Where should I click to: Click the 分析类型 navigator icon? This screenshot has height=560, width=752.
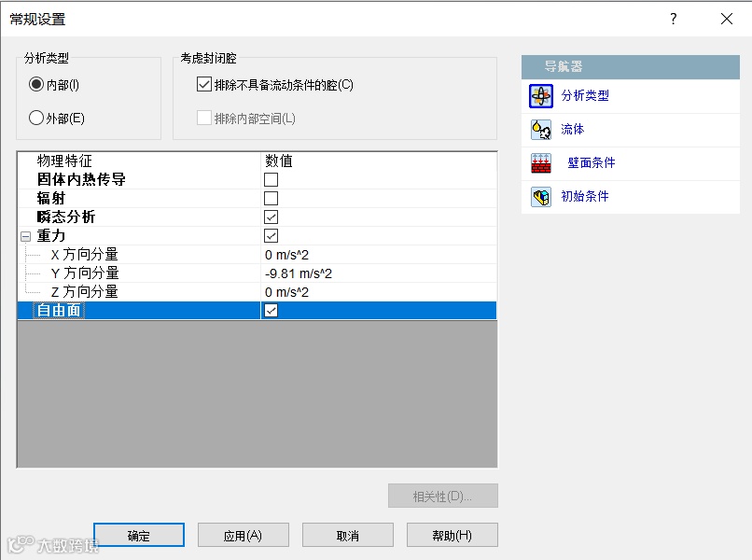click(541, 96)
